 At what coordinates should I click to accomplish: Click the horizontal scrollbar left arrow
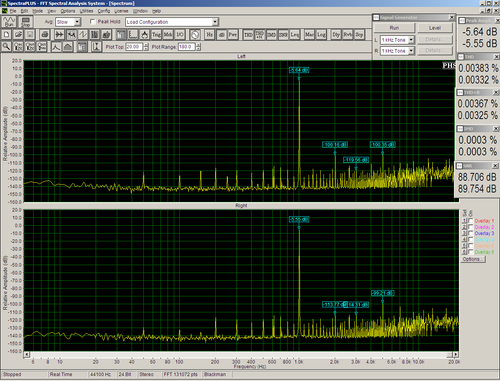27,354
